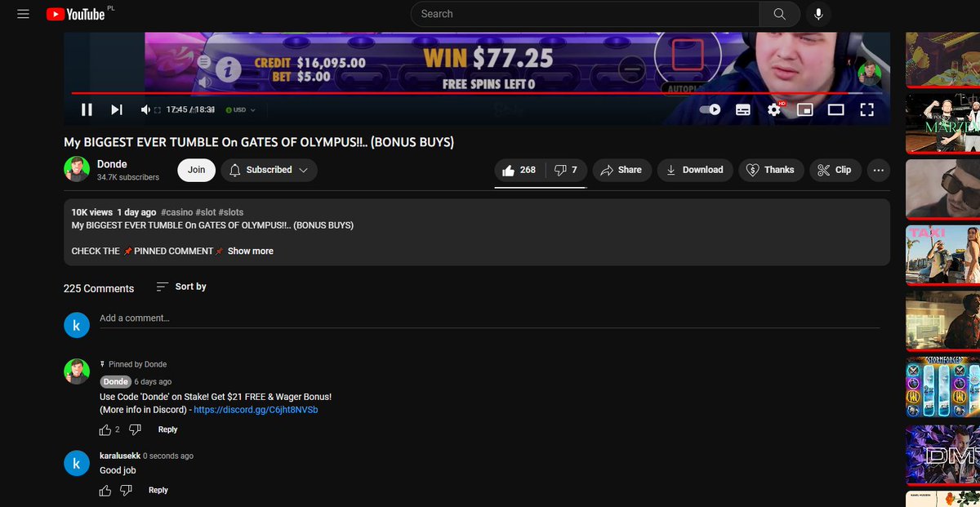Open the Stormforged recommended video thumbnail
980x507 pixels.
click(942, 387)
